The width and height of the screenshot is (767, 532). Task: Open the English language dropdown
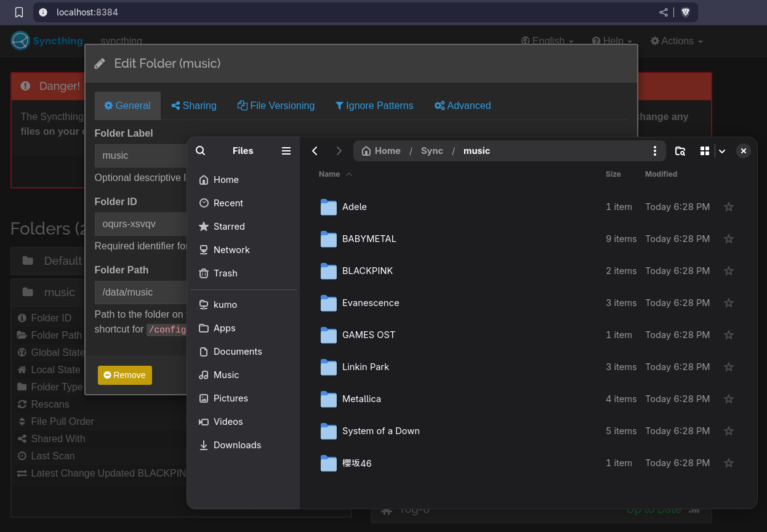pyautogui.click(x=547, y=41)
